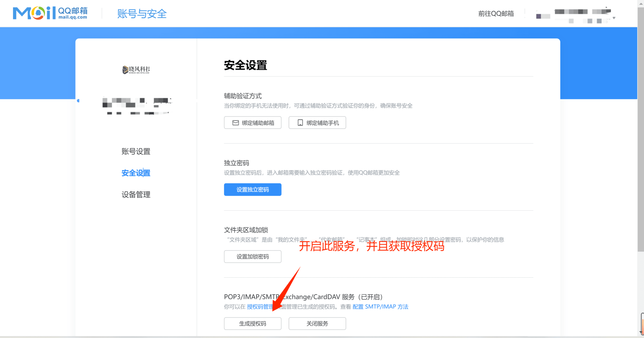Click envelope icon in 绑定辅助邮箱 button
This screenshot has width=644, height=338.
pos(235,123)
